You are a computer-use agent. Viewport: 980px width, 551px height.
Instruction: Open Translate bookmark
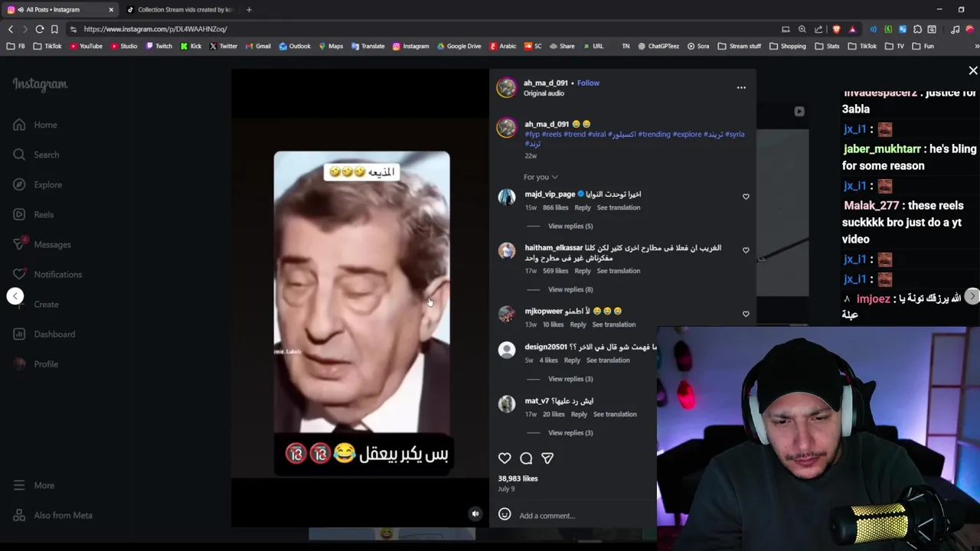[x=367, y=46]
